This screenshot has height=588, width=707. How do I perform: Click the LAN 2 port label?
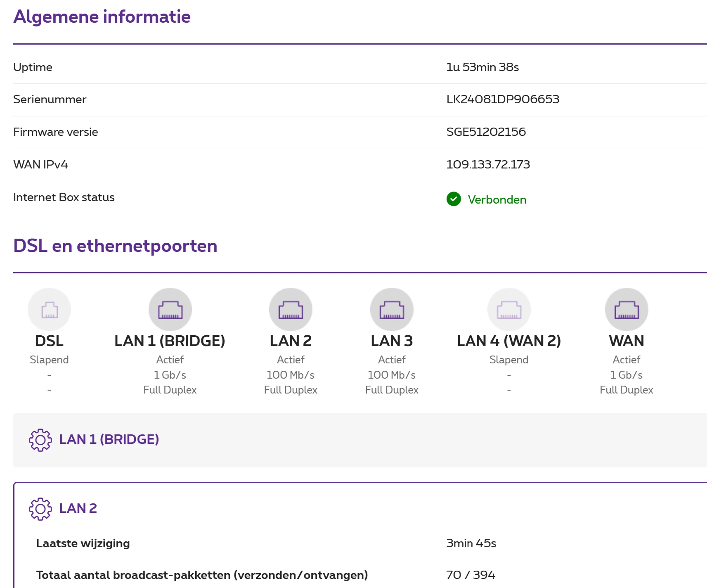click(x=291, y=341)
